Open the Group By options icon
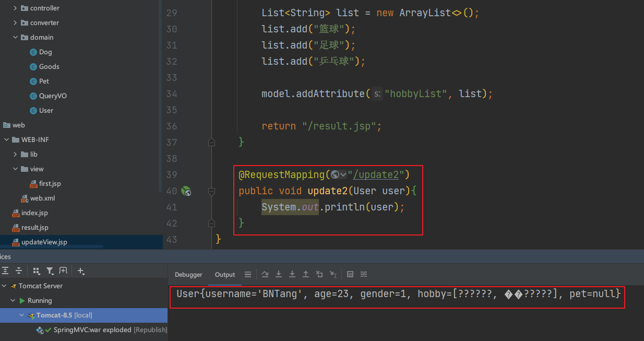 point(37,271)
